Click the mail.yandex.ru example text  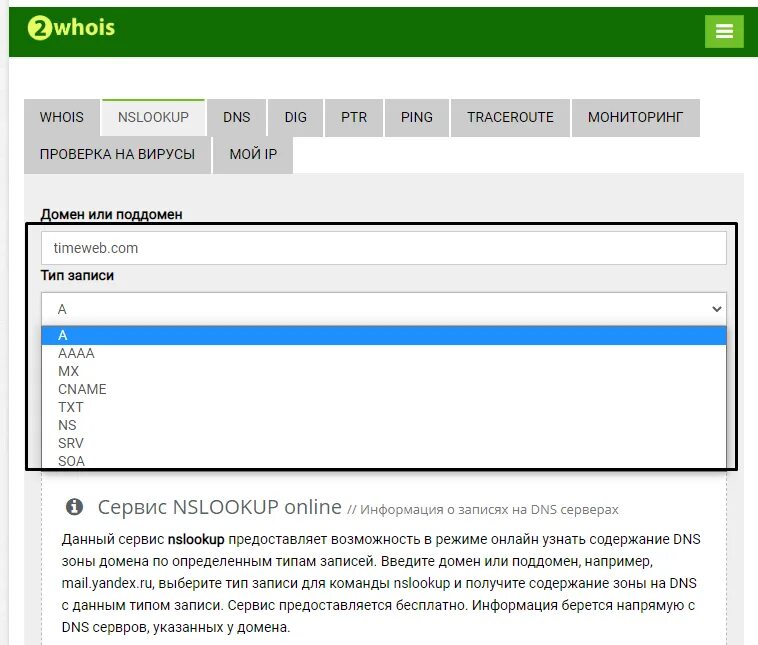(x=107, y=584)
